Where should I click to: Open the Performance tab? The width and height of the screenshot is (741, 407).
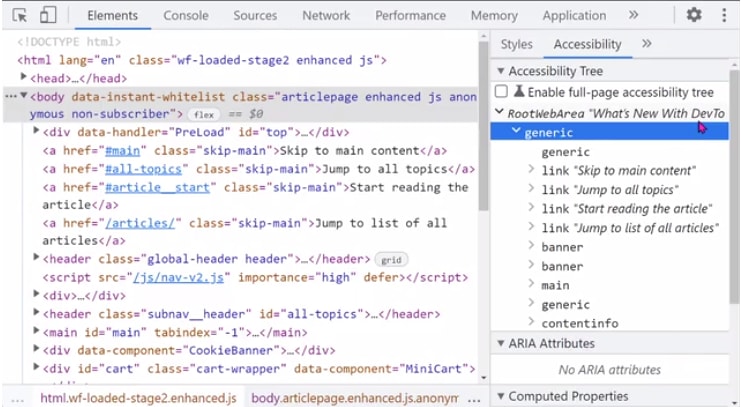(x=410, y=16)
